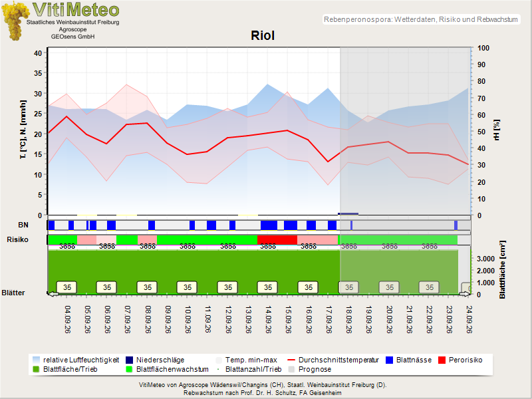Click the GEOsens GmbH text
This screenshot has width=532, height=399.
click(73, 37)
